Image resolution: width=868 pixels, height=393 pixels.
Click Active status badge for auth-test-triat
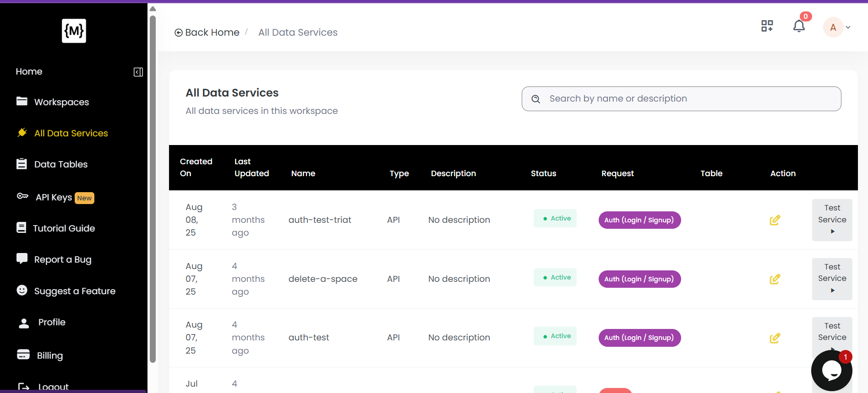pyautogui.click(x=555, y=218)
